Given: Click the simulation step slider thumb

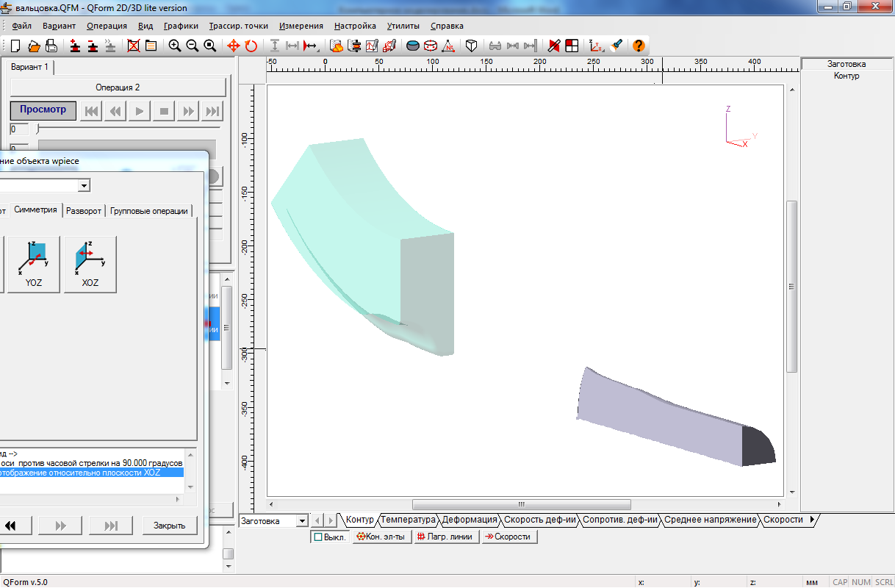Looking at the screenshot, I should [38, 129].
